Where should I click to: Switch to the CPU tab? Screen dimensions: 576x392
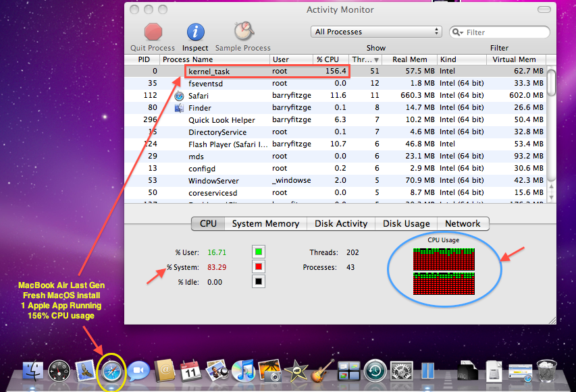coord(208,223)
